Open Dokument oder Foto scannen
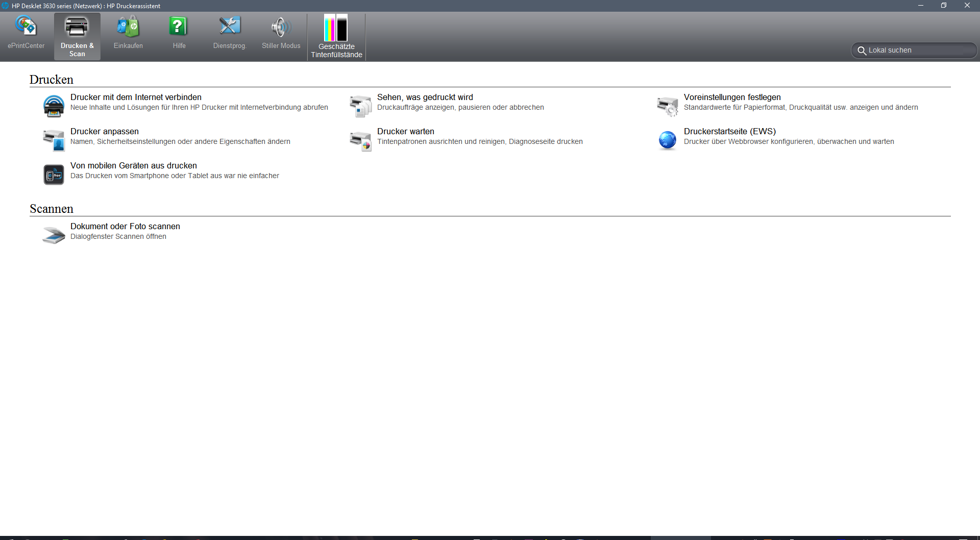This screenshot has width=980, height=540. [x=125, y=226]
